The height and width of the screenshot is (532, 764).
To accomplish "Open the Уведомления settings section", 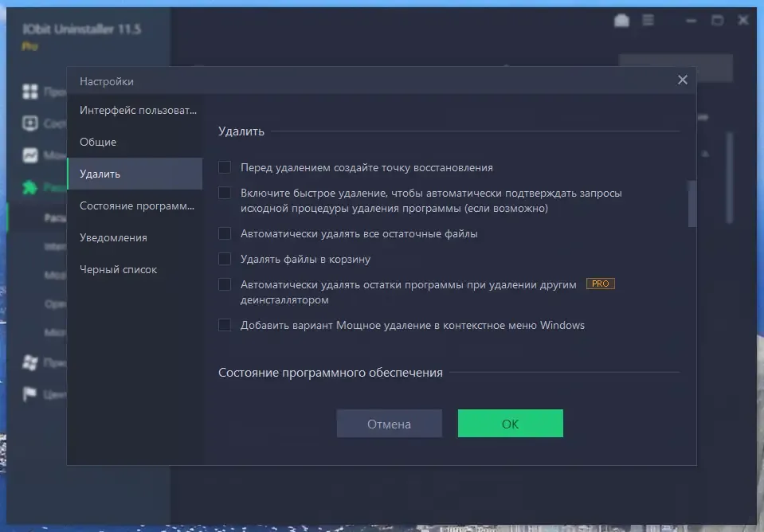I will pyautogui.click(x=113, y=237).
